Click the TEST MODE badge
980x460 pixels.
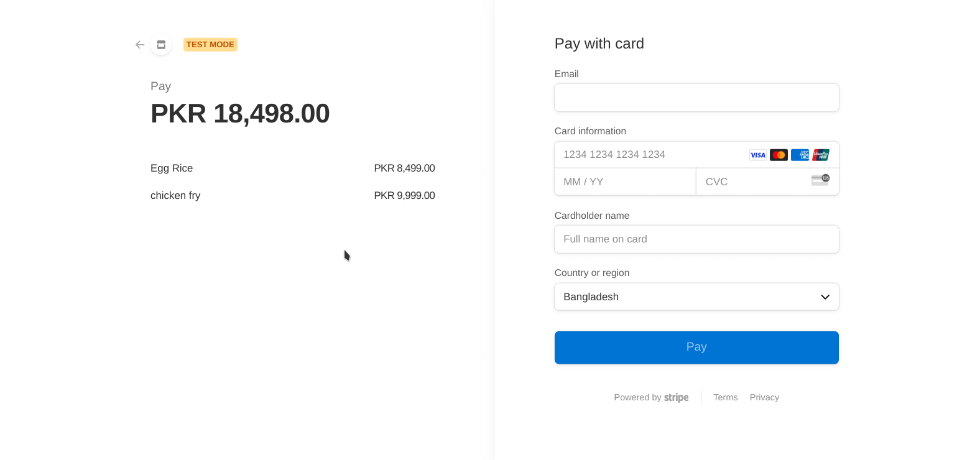tap(210, 44)
